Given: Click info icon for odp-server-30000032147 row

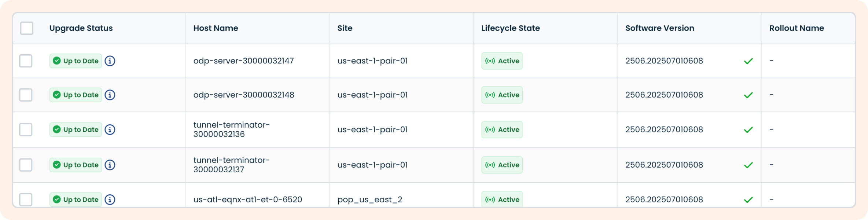Looking at the screenshot, I should 110,61.
